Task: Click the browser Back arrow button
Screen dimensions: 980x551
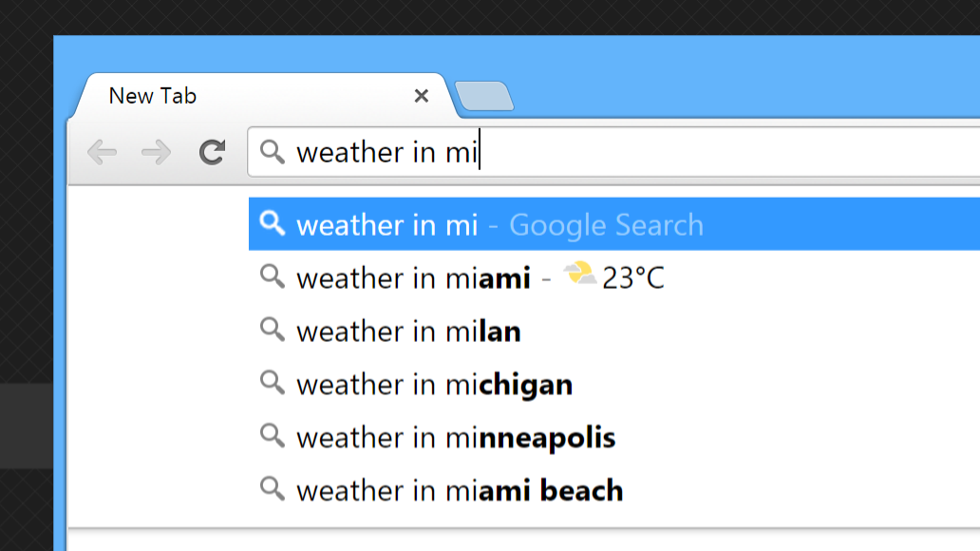Action: click(102, 152)
